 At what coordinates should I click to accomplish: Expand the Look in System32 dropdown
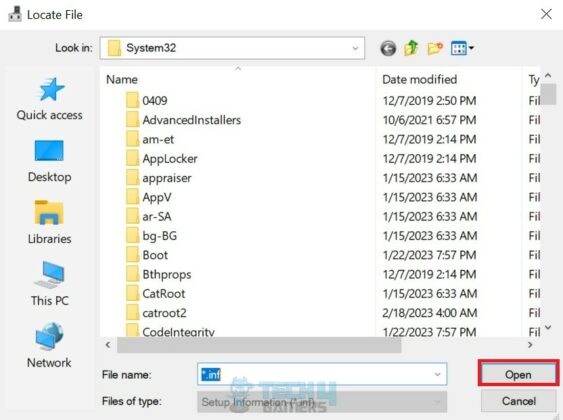point(355,48)
